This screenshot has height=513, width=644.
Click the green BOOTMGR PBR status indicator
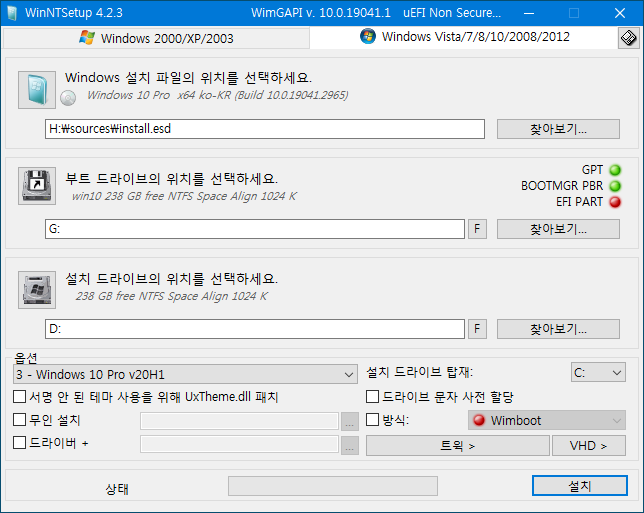click(615, 186)
